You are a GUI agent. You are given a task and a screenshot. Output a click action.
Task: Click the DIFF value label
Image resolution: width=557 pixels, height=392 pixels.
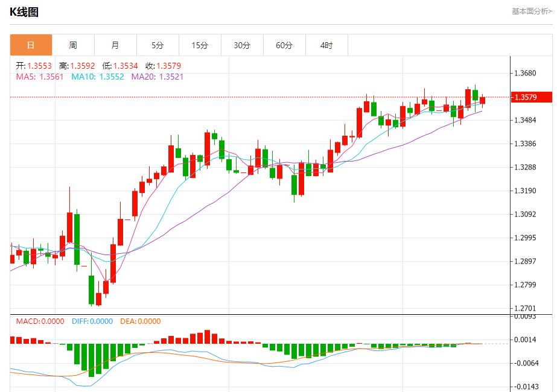click(91, 321)
